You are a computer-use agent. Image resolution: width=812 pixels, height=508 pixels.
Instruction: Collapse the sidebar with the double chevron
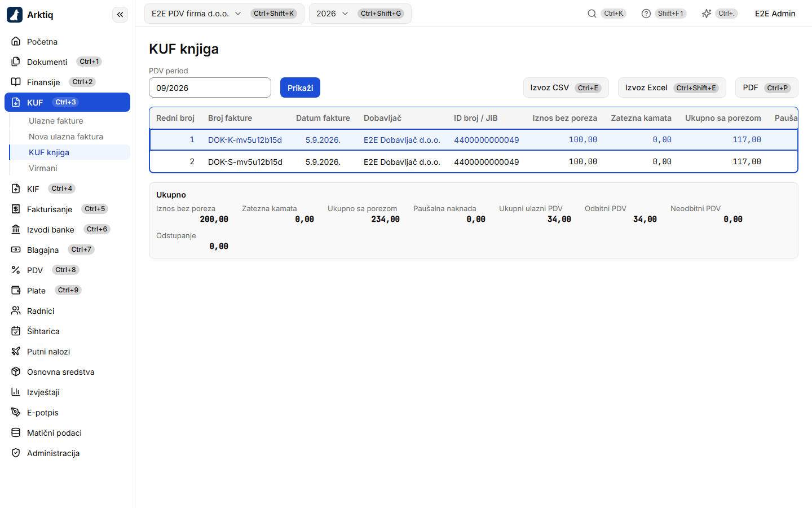[120, 15]
